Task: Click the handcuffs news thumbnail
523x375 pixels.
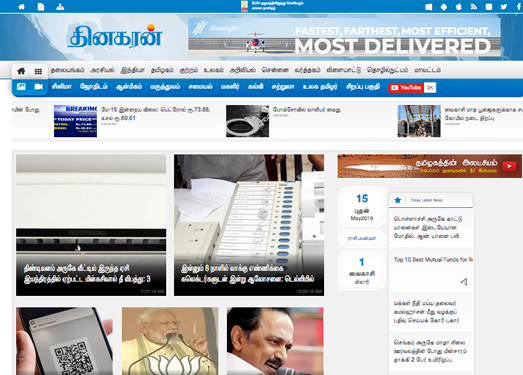Action: point(247,121)
